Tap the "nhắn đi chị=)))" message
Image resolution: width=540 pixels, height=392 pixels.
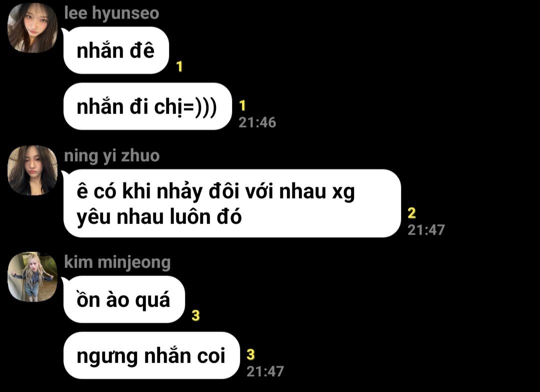147,106
